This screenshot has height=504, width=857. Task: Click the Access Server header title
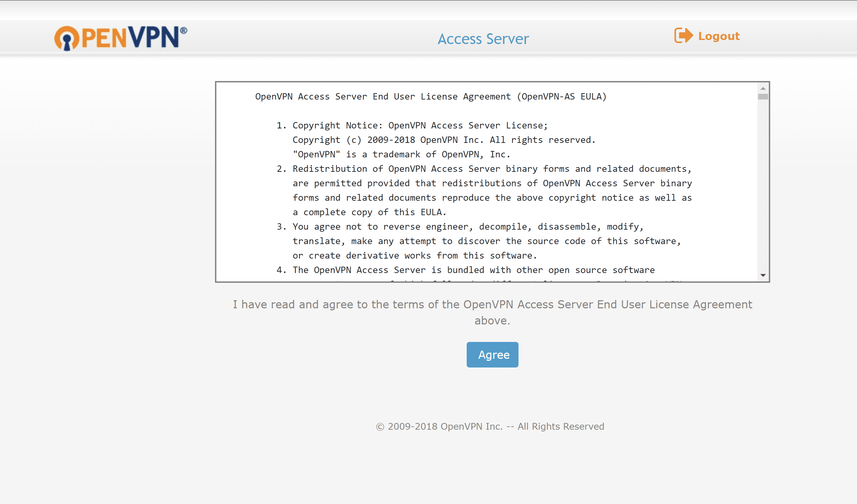pos(483,39)
